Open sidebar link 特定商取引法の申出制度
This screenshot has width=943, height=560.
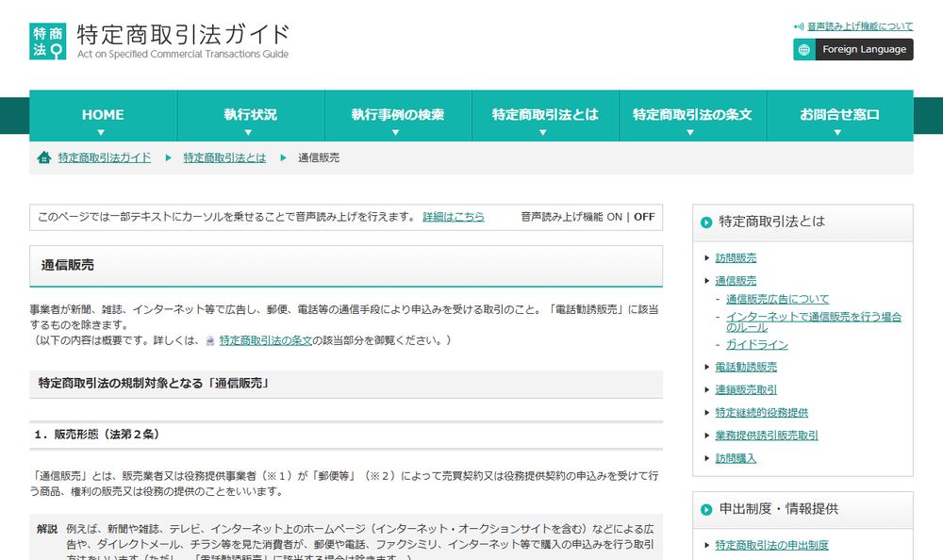[x=771, y=546]
